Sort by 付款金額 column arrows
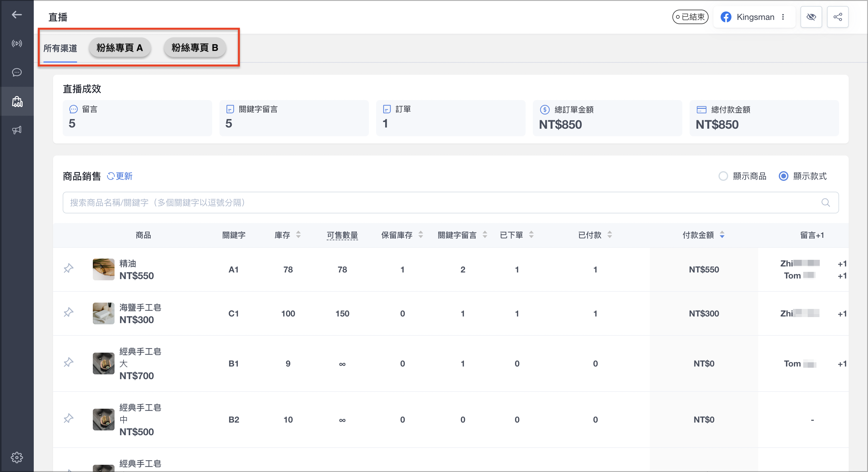The height and width of the screenshot is (472, 868). coord(722,234)
